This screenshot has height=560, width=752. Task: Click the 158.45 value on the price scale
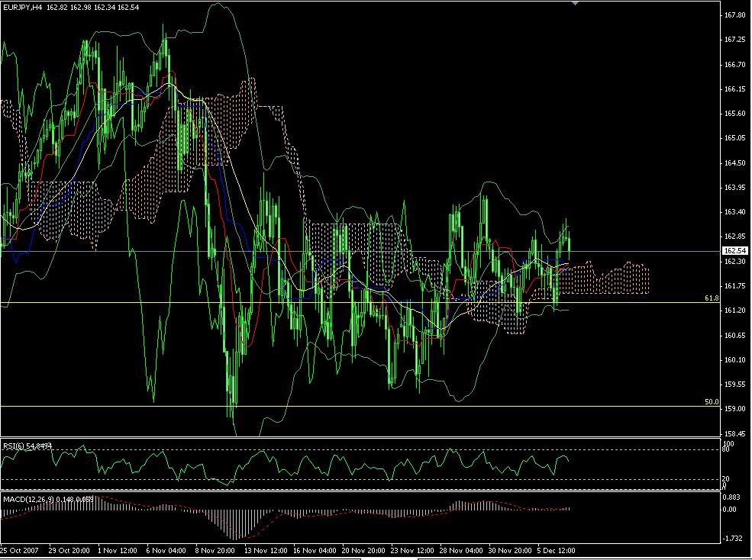(x=735, y=433)
